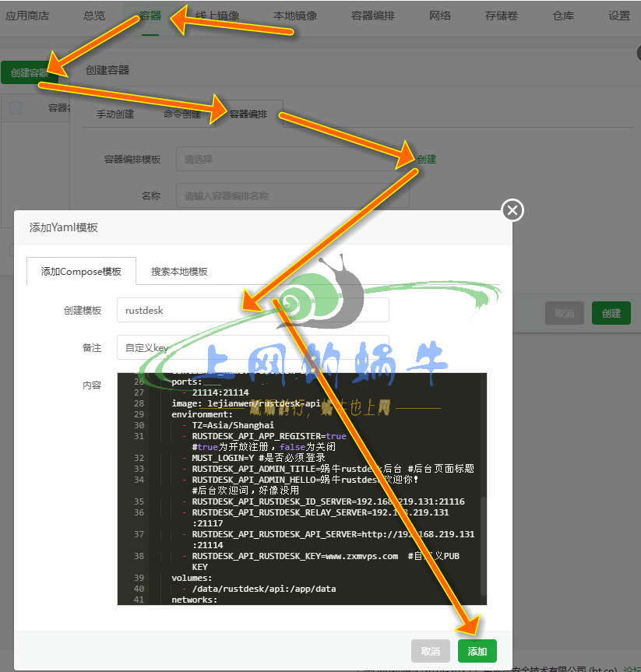Click the green 创建 button in 创建容器 dialog
Image resolution: width=641 pixels, height=672 pixels.
tap(611, 313)
